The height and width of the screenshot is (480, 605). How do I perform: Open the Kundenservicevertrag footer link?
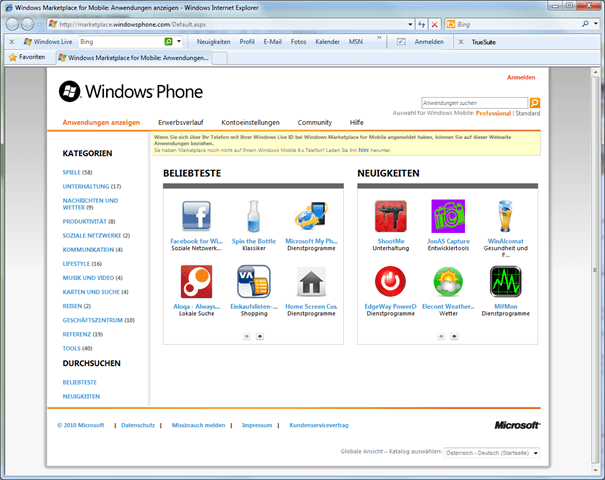319,425
